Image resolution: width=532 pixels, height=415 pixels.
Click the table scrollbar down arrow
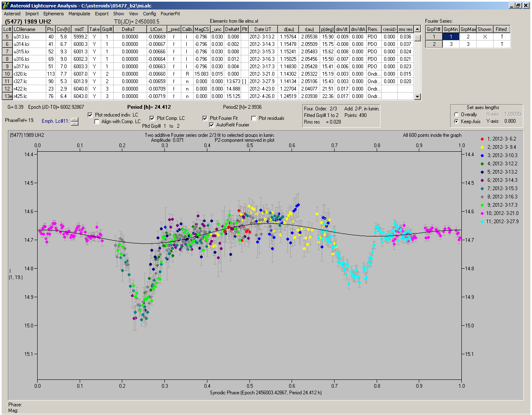coord(418,97)
